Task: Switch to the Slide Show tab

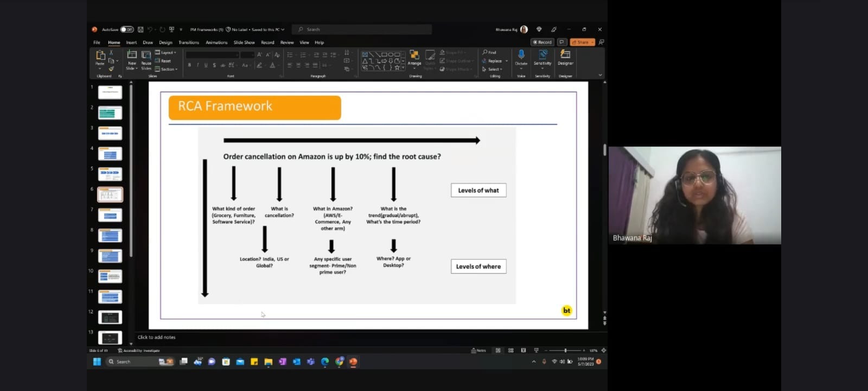Action: 244,42
